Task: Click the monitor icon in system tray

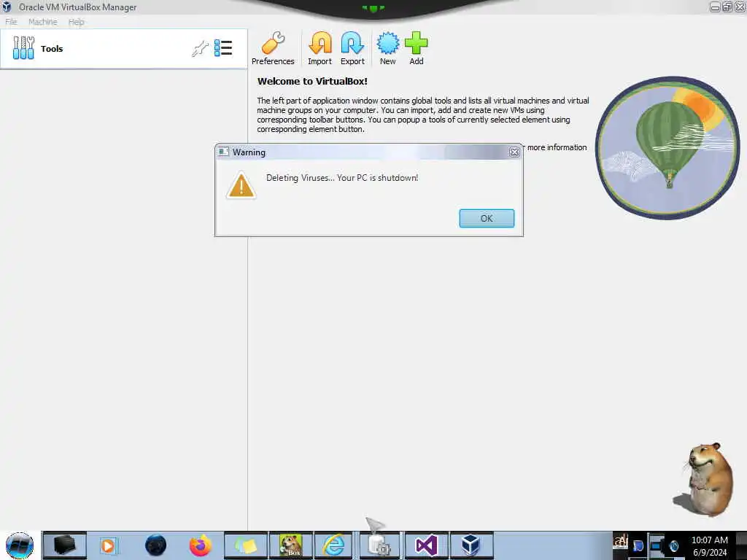Action: coord(656,545)
